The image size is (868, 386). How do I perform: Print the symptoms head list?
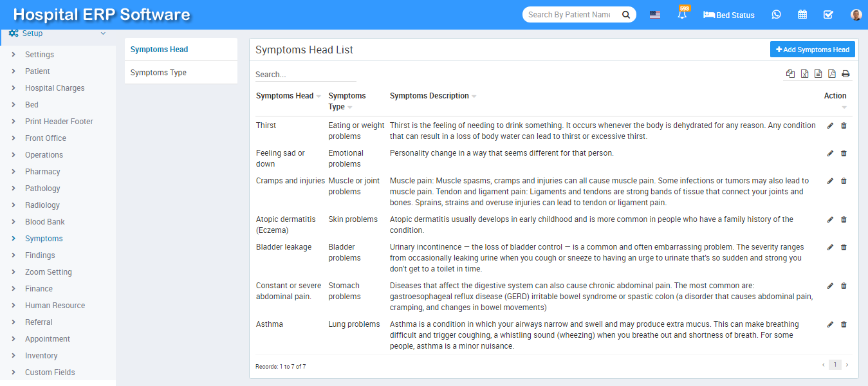(x=845, y=74)
